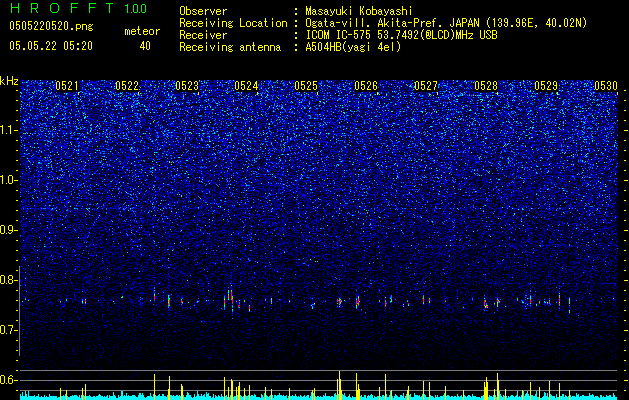
Task: Click the 0524 time marker
Action: (246, 86)
